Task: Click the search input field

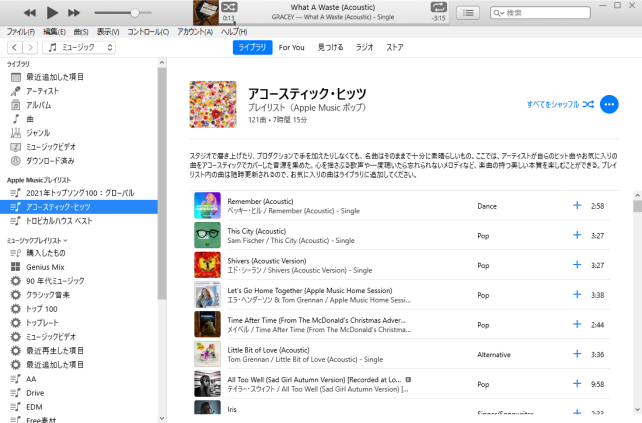Action: [x=540, y=13]
